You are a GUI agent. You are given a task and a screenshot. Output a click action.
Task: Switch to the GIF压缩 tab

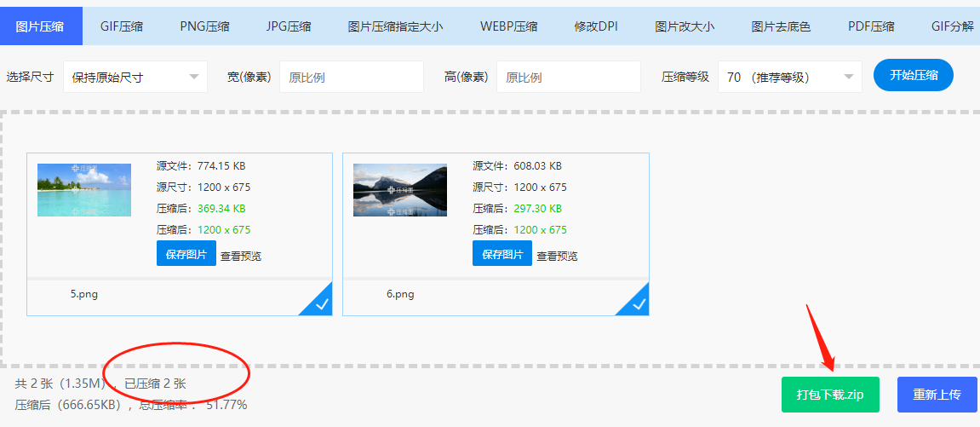click(122, 26)
